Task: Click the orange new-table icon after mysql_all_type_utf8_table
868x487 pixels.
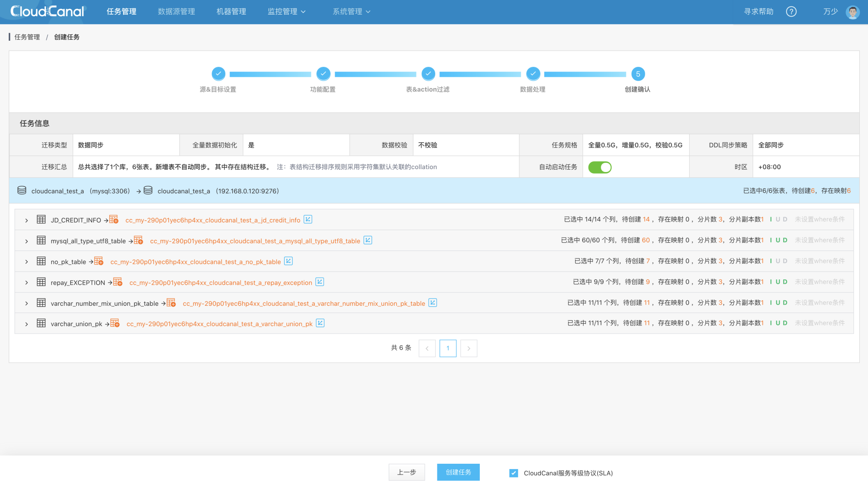Action: tap(138, 240)
